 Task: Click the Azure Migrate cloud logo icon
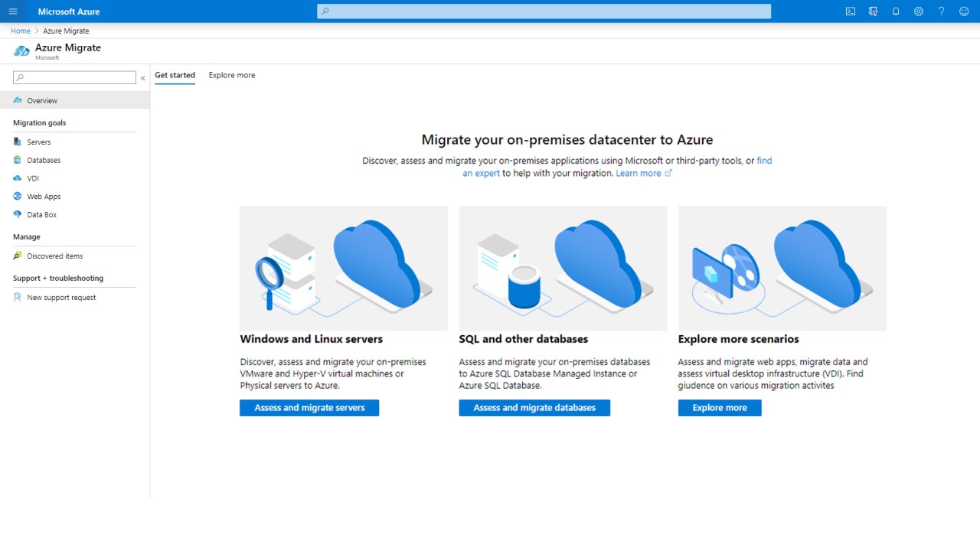point(21,51)
